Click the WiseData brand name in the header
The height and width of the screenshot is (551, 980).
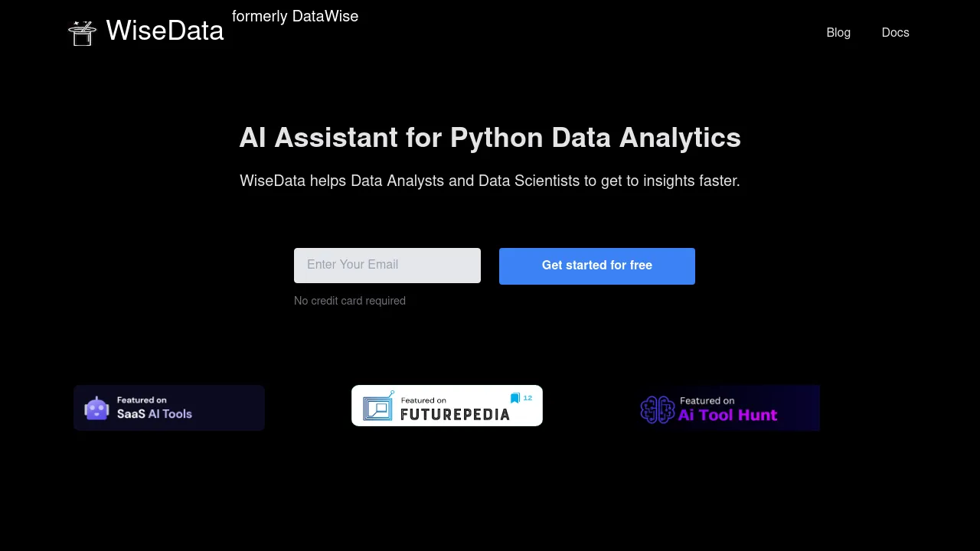coord(165,31)
